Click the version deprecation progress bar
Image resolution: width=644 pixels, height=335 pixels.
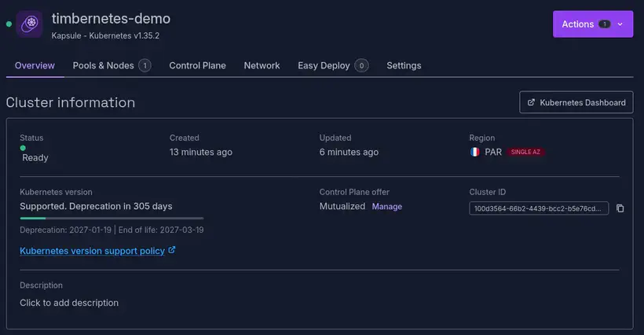(112, 219)
